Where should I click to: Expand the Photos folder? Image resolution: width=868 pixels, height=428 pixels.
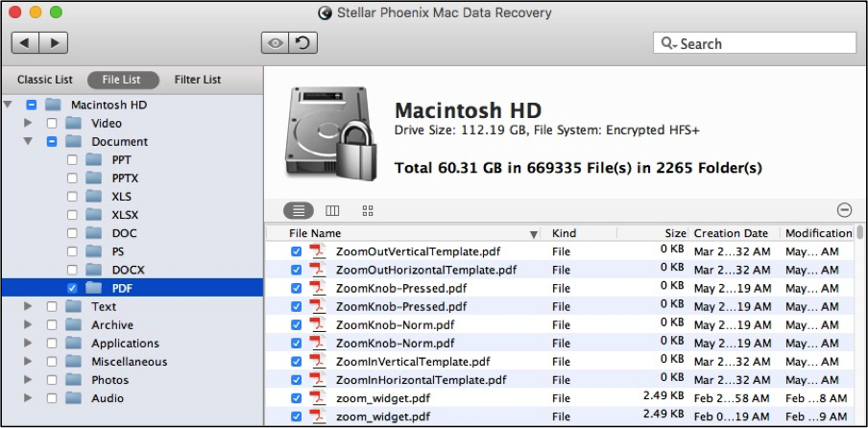click(28, 380)
